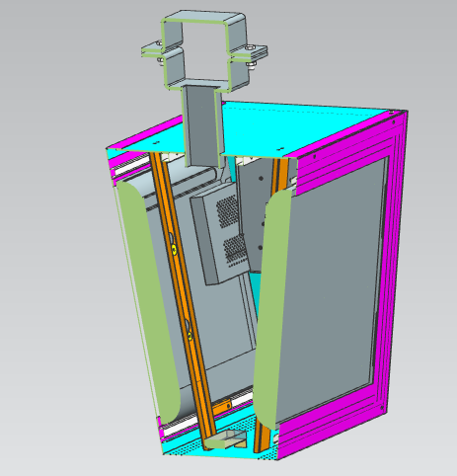The image size is (457, 476).
Task: Pick the lower yellow screw on the left orange rail
Action: click(x=190, y=336)
